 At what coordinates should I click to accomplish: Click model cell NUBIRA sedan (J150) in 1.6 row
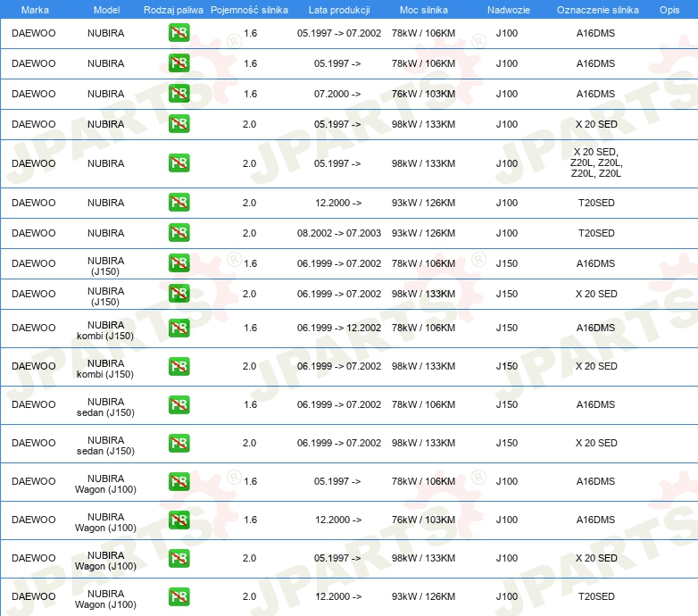coord(105,407)
